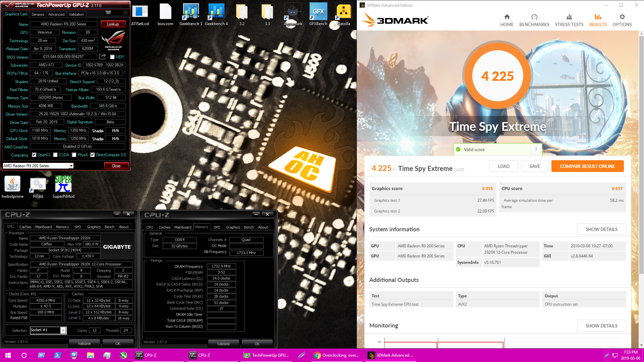The image size is (644, 362).
Task: Switch to Chrome Overclocking taskbar window
Action: (x=337, y=355)
